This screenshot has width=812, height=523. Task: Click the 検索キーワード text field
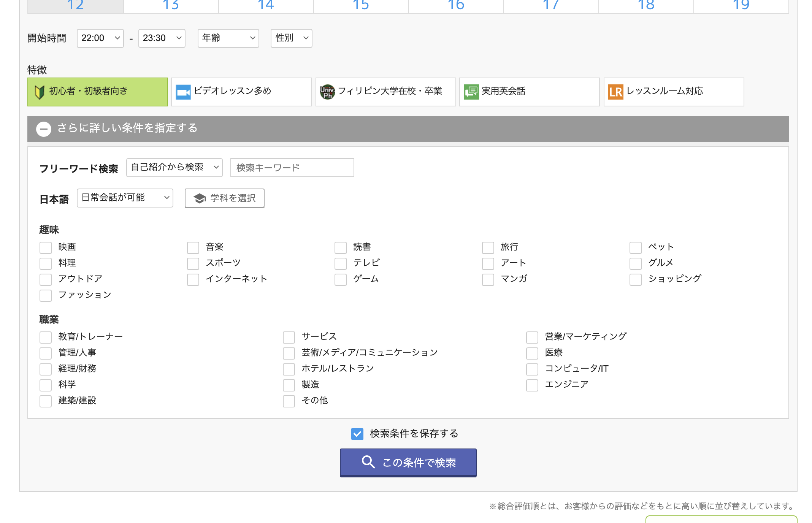click(x=292, y=167)
